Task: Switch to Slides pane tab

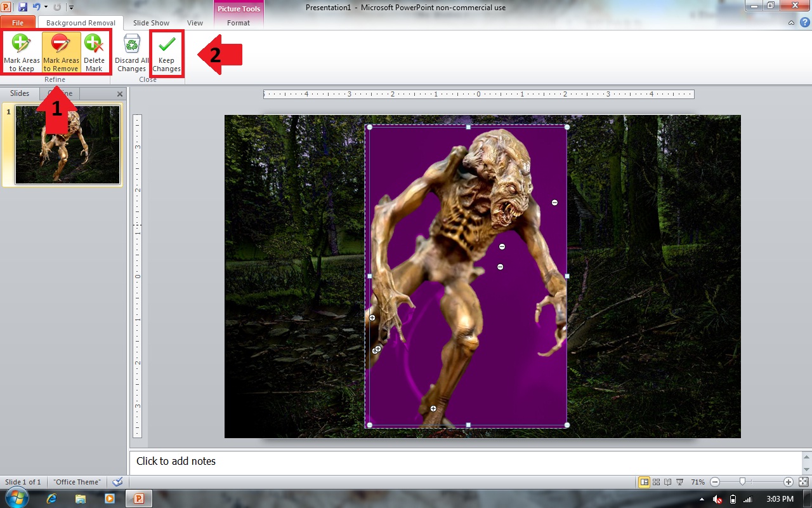Action: click(x=20, y=93)
